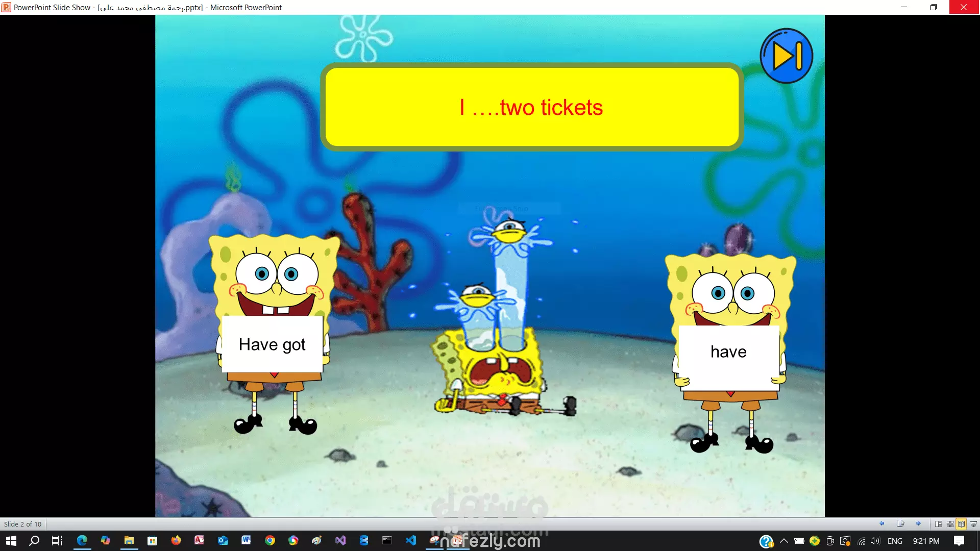Viewport: 980px width, 551px height.
Task: Choose the 'have' answer card
Action: pyautogui.click(x=728, y=352)
